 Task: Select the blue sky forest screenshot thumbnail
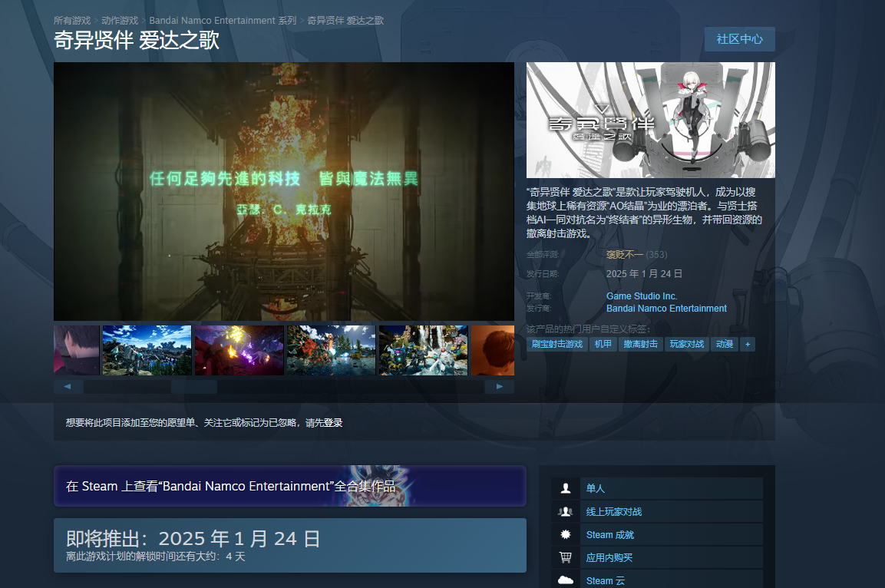point(147,351)
